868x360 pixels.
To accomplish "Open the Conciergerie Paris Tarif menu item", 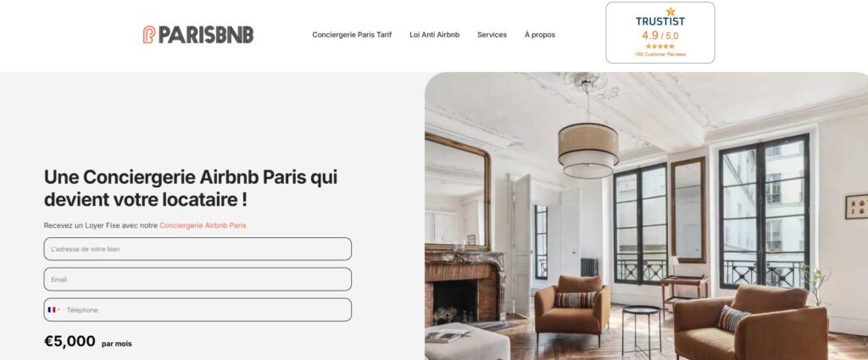I will click(x=352, y=34).
